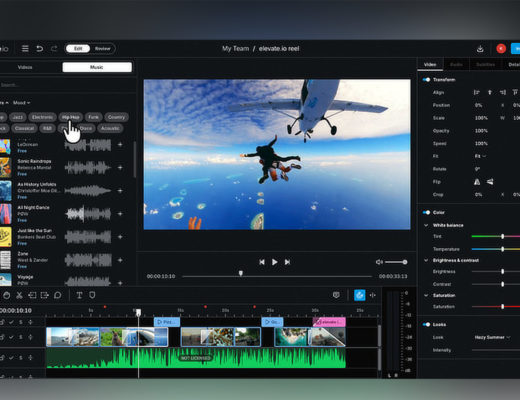The height and width of the screenshot is (400, 520).
Task: Add Just like the Sun using its plus icon
Action: coord(120,237)
